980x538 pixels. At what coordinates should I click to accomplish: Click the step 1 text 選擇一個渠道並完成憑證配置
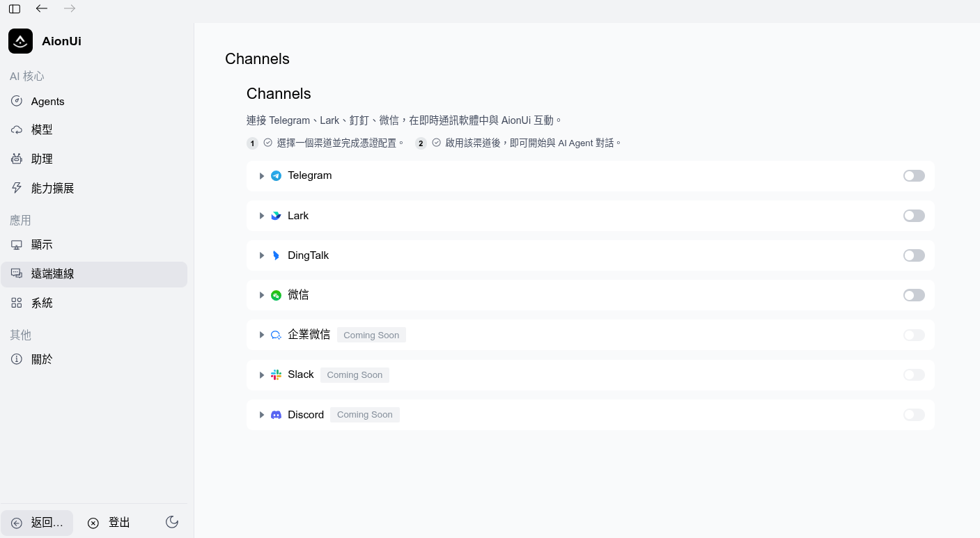click(341, 143)
